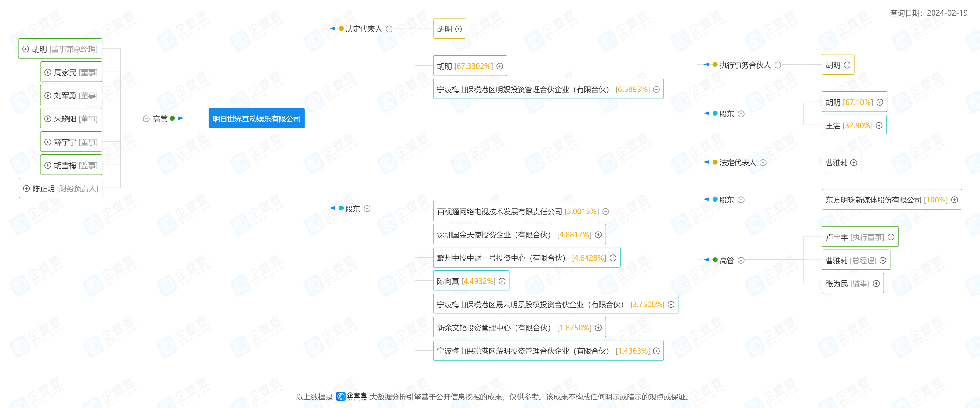
Task: Select 陈正明 finance officer name
Action: [x=43, y=188]
